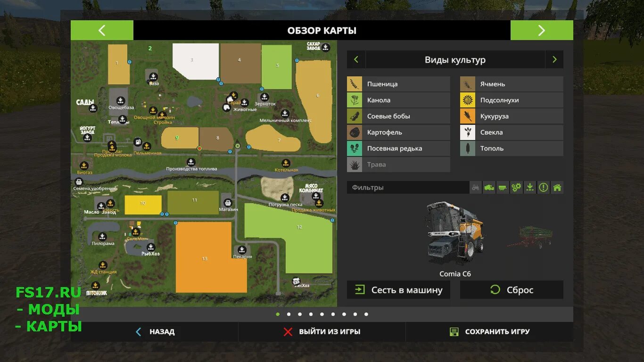The width and height of the screenshot is (644, 362).
Task: Select Тополь crop legend entry
Action: (x=512, y=148)
